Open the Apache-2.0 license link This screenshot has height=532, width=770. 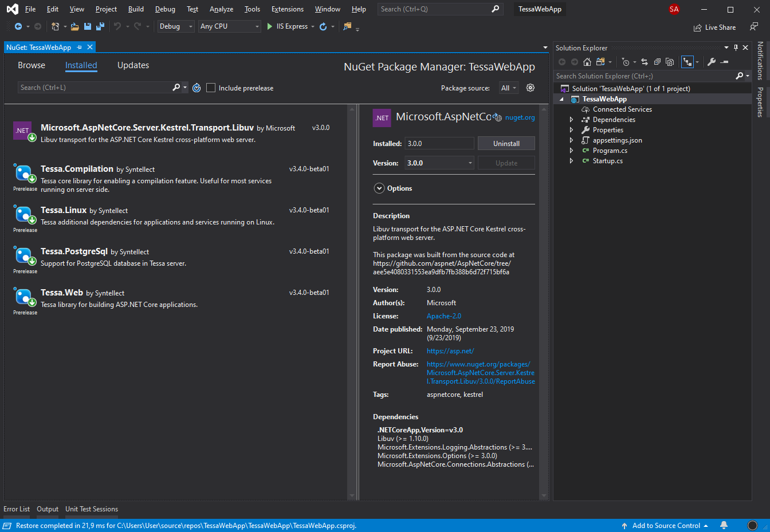443,316
